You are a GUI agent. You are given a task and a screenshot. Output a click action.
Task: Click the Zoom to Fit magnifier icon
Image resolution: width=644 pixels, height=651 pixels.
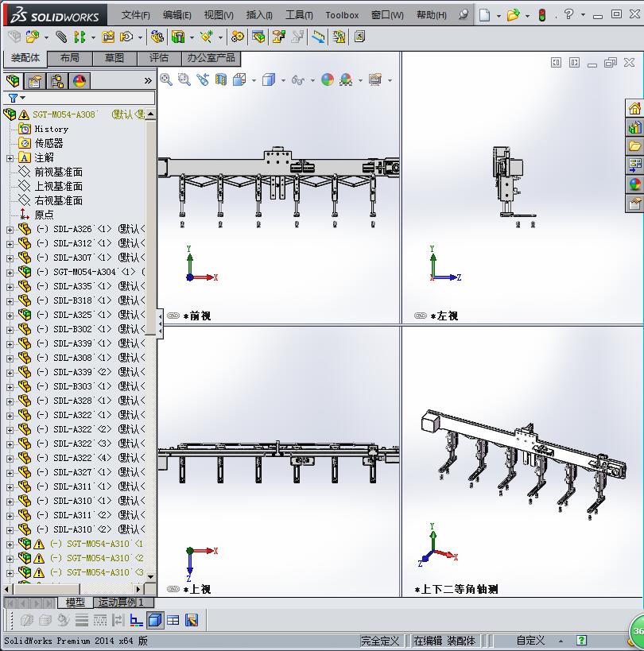166,79
